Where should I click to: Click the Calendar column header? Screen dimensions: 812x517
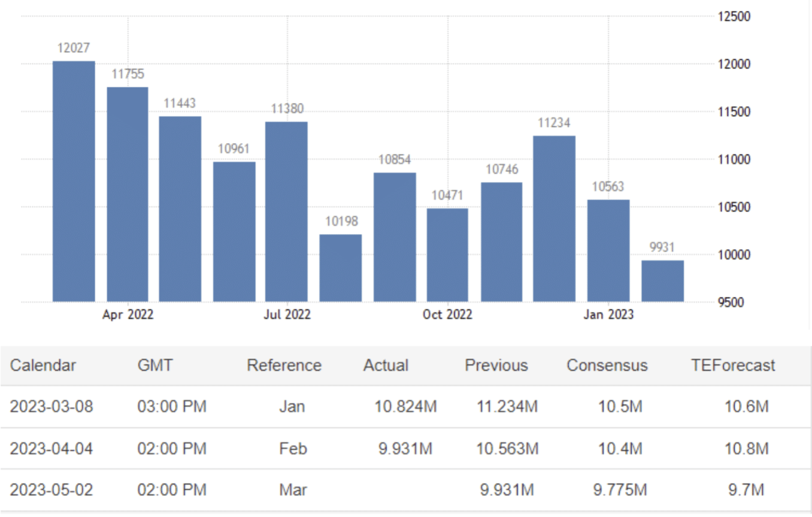click(x=43, y=366)
